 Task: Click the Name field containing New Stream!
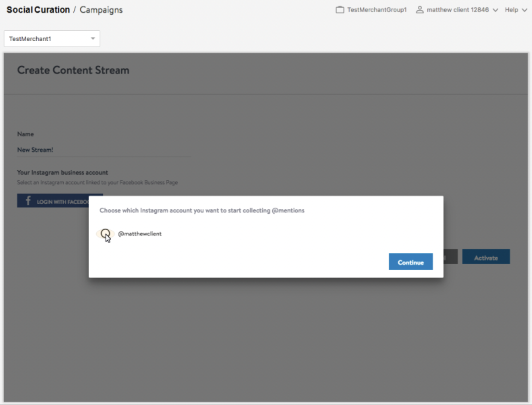(x=104, y=150)
